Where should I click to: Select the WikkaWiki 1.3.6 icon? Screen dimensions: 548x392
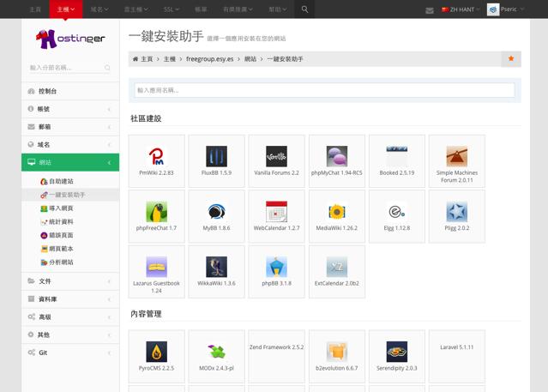tap(216, 267)
